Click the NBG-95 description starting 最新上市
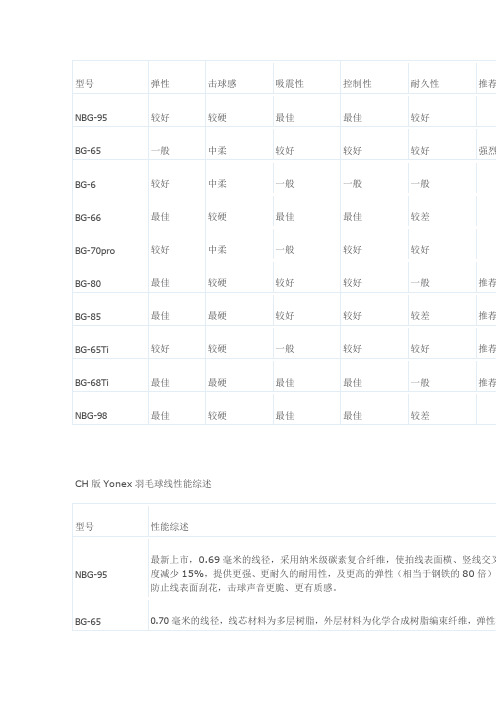The width and height of the screenshot is (496, 702). (x=323, y=574)
